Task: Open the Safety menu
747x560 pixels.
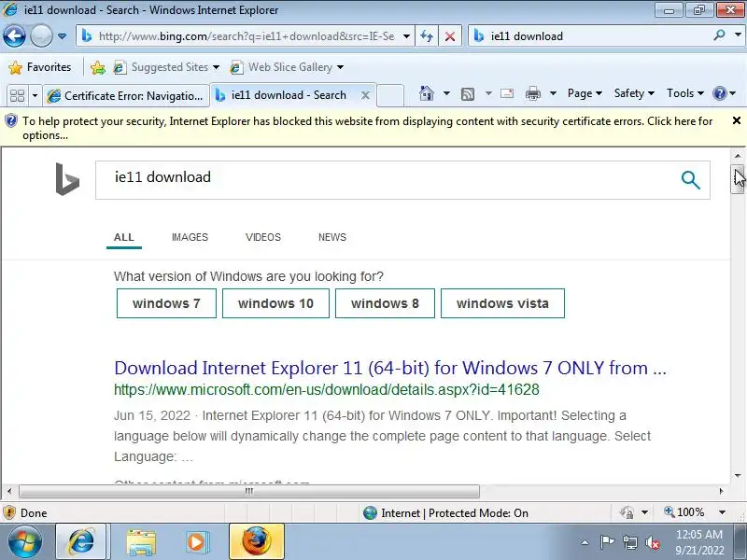Action: (634, 93)
